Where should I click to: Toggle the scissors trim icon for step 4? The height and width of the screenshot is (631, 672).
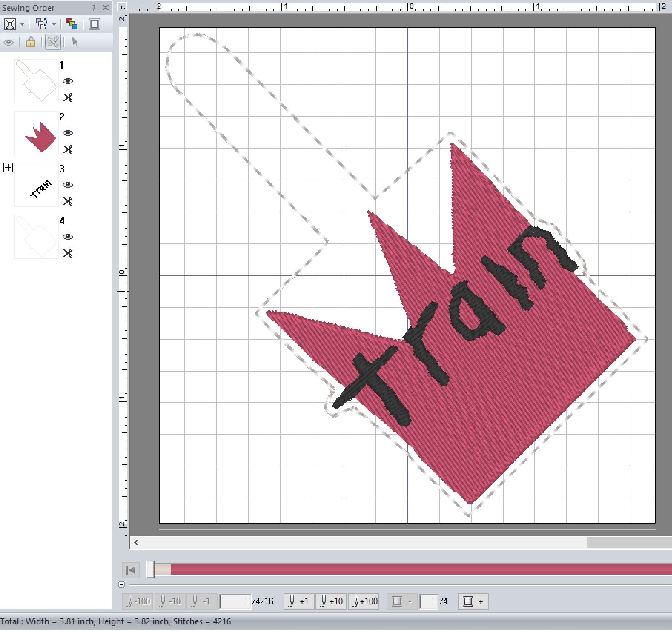(x=68, y=253)
